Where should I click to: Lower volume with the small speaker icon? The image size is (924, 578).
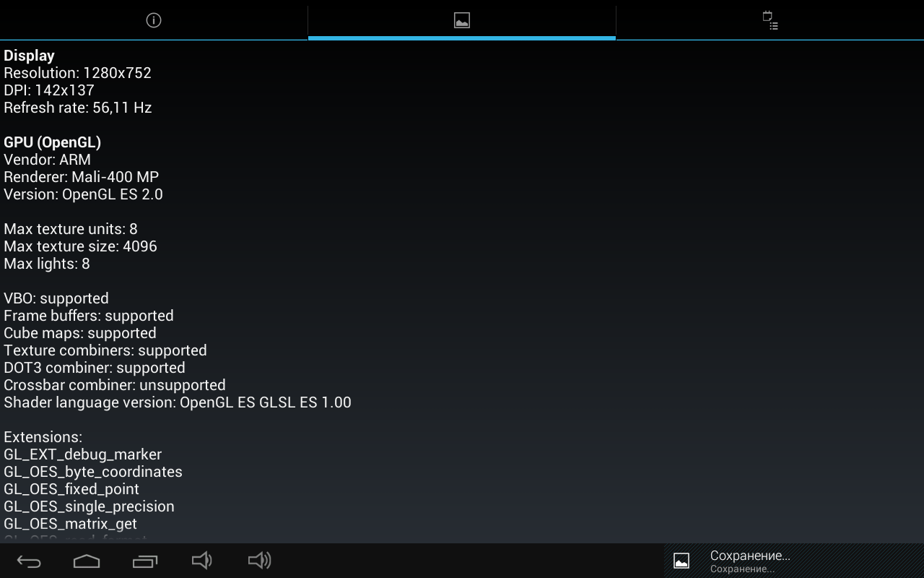[201, 561]
